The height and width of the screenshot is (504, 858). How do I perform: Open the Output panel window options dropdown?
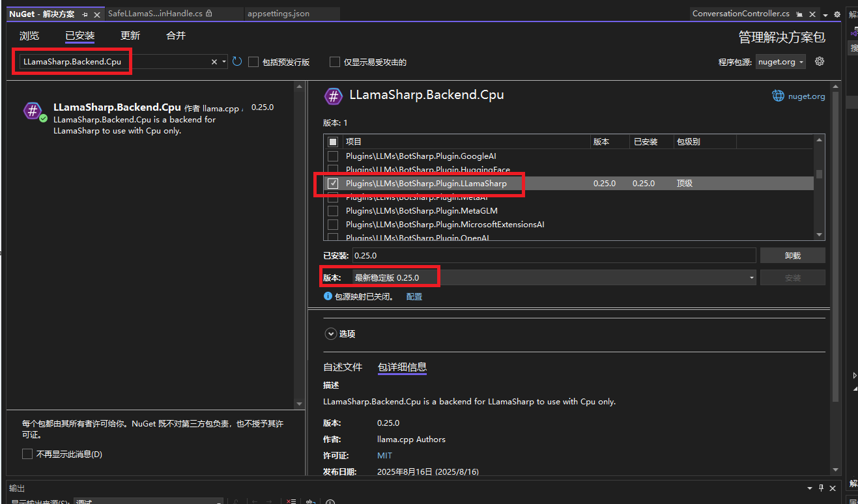click(810, 488)
